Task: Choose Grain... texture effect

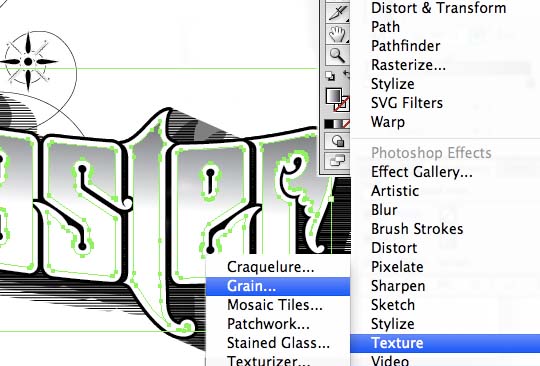Action: point(278,286)
